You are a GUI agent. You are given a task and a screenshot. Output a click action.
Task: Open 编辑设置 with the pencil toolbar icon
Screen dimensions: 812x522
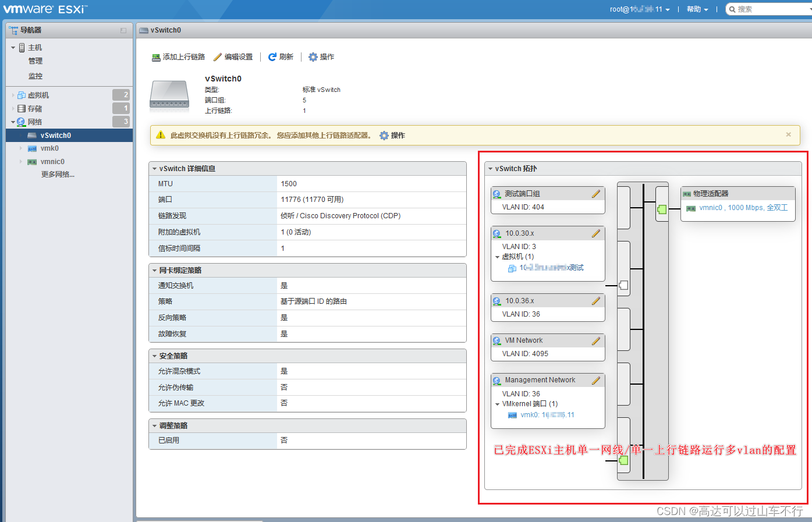(x=217, y=56)
